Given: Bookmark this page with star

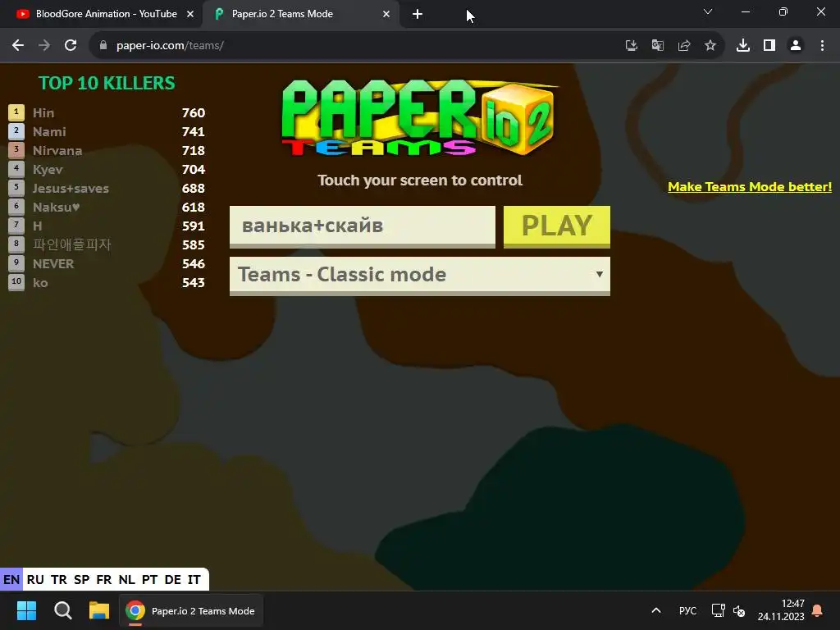Looking at the screenshot, I should 710,46.
